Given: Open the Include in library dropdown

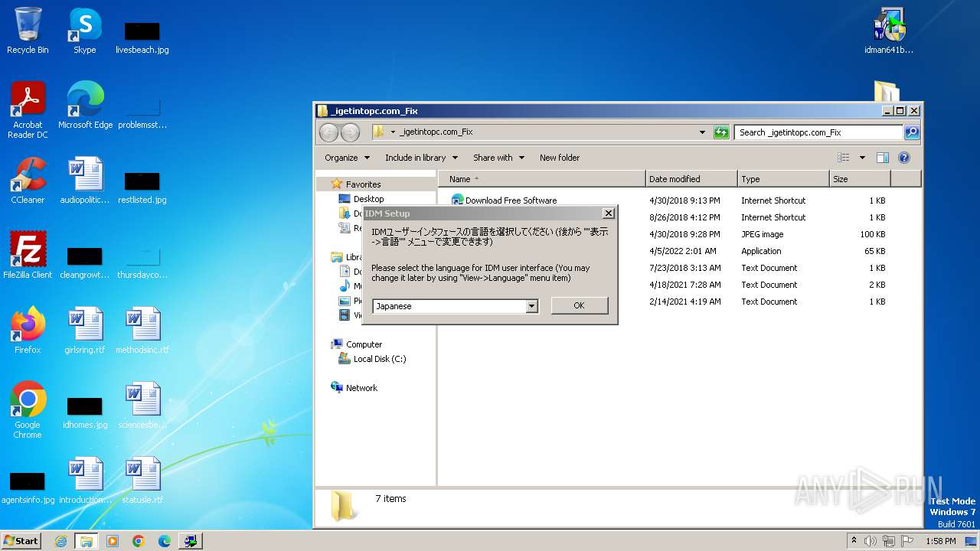Looking at the screenshot, I should (421, 158).
